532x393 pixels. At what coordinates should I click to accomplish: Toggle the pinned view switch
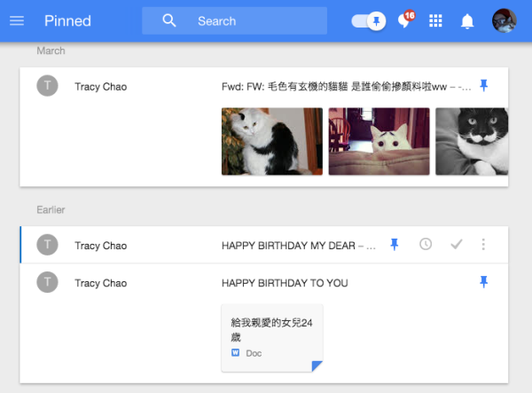tap(368, 20)
